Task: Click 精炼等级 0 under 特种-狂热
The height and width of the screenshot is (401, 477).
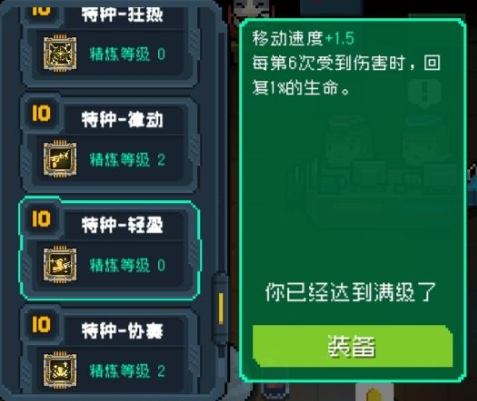Action: [x=127, y=54]
